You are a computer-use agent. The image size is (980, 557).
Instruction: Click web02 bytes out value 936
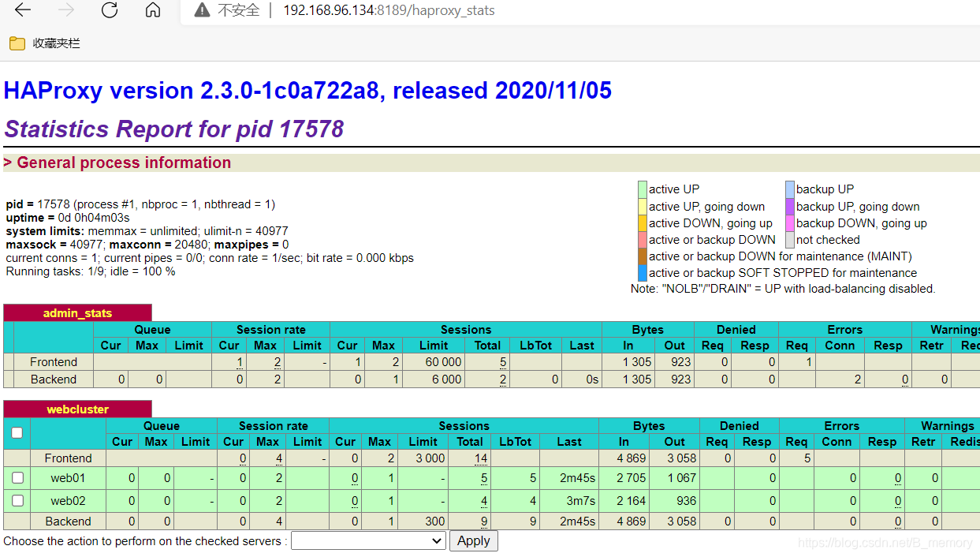click(686, 501)
